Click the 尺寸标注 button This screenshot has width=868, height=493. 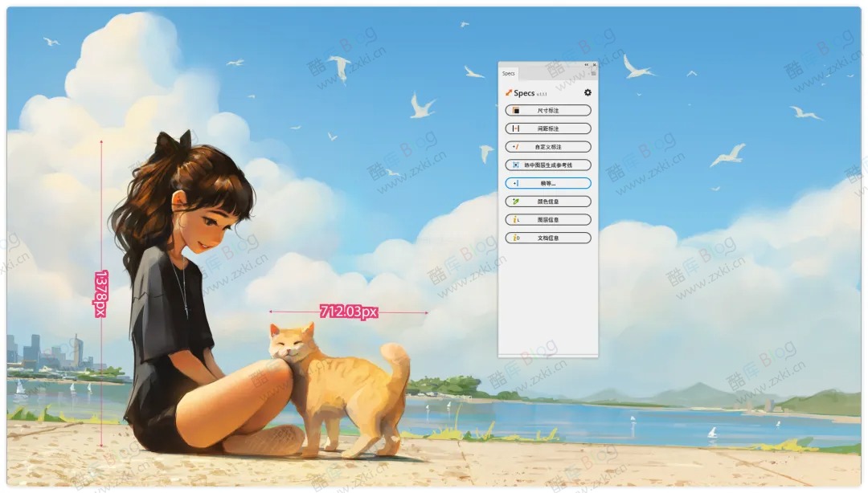tap(547, 110)
